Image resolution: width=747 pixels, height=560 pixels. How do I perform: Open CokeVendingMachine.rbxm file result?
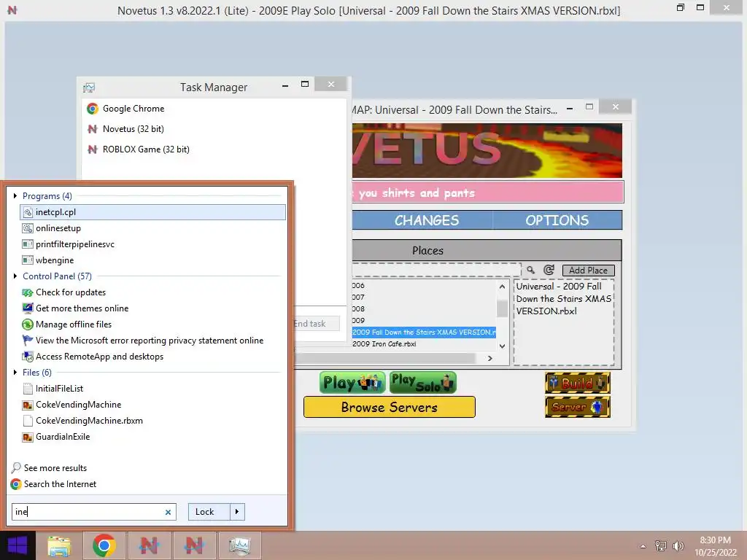click(x=89, y=421)
